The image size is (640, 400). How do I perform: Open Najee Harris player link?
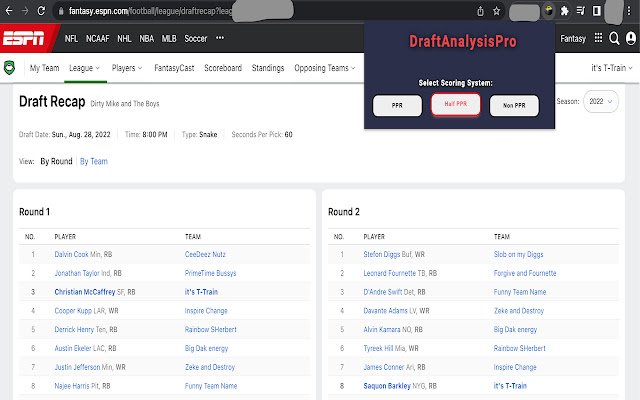[x=71, y=386]
